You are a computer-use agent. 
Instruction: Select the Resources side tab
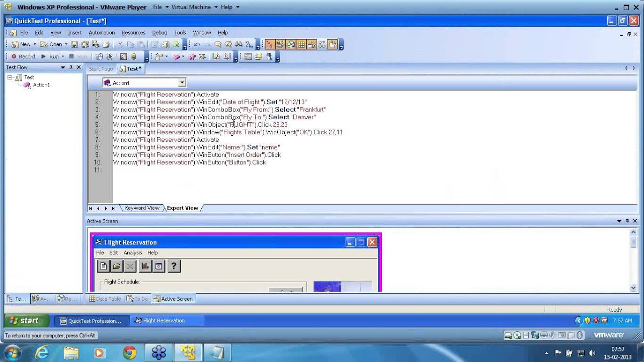pos(66,299)
